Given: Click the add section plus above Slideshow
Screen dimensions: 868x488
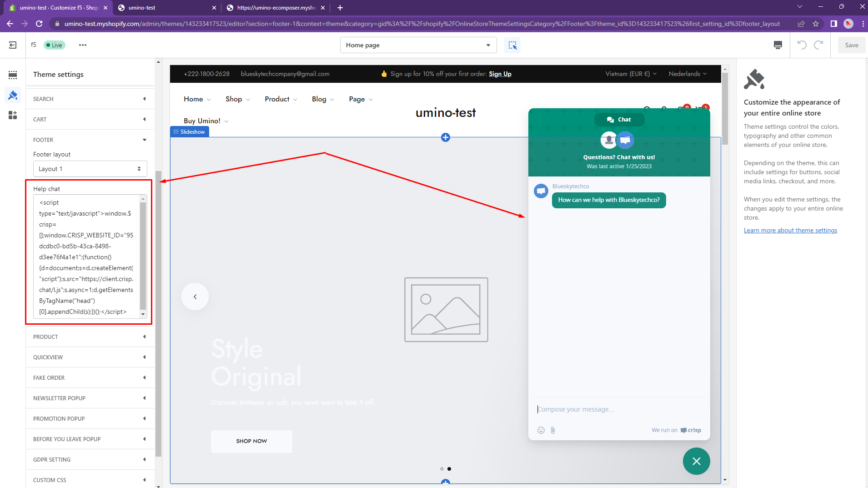Looking at the screenshot, I should (x=446, y=137).
